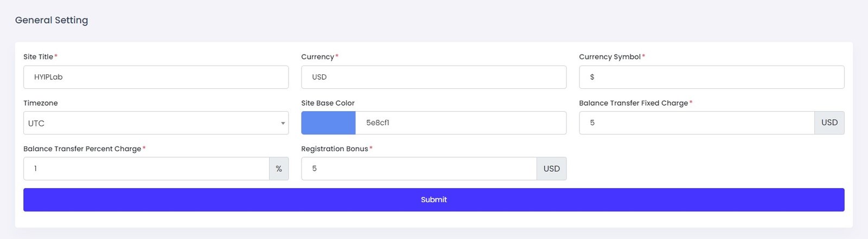This screenshot has width=868, height=239.
Task: Click the percent symbol addon
Action: (279, 169)
